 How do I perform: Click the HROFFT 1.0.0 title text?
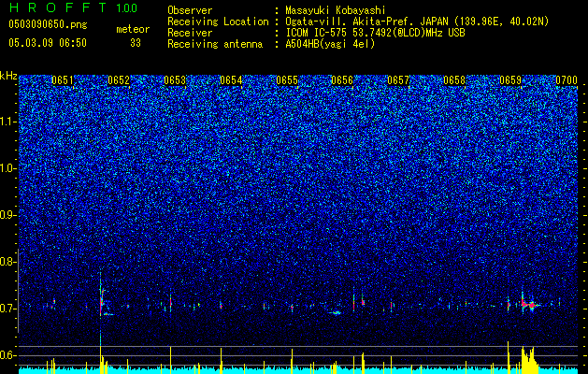point(73,7)
